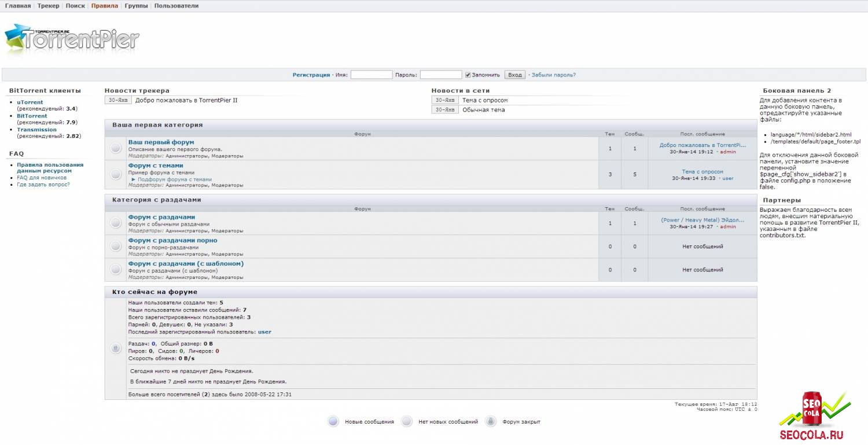The image size is (868, 445).
Task: Open Поиск menu item
Action: click(75, 6)
